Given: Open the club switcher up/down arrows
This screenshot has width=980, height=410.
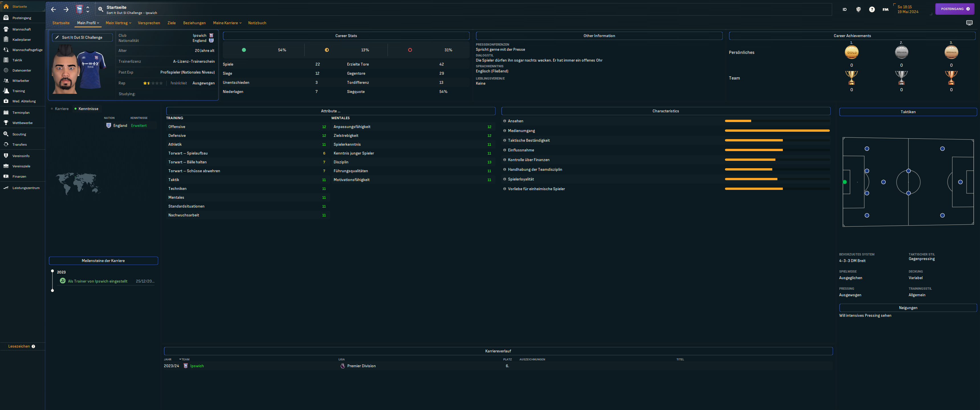Looking at the screenshot, I should (x=88, y=9).
